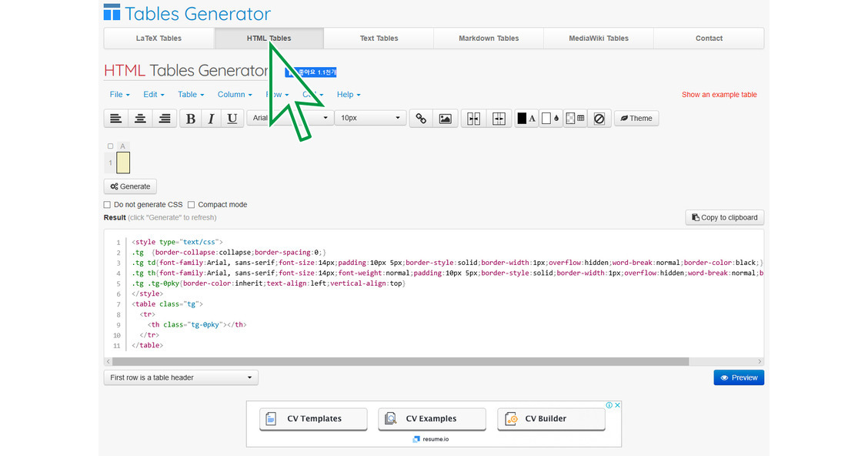Open the Column menu
The height and width of the screenshot is (456, 868).
[235, 95]
